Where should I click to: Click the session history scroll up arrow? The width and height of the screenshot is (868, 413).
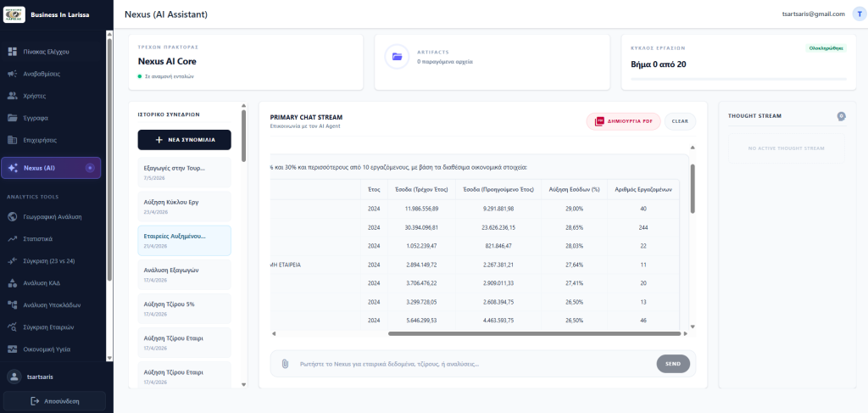tap(243, 105)
